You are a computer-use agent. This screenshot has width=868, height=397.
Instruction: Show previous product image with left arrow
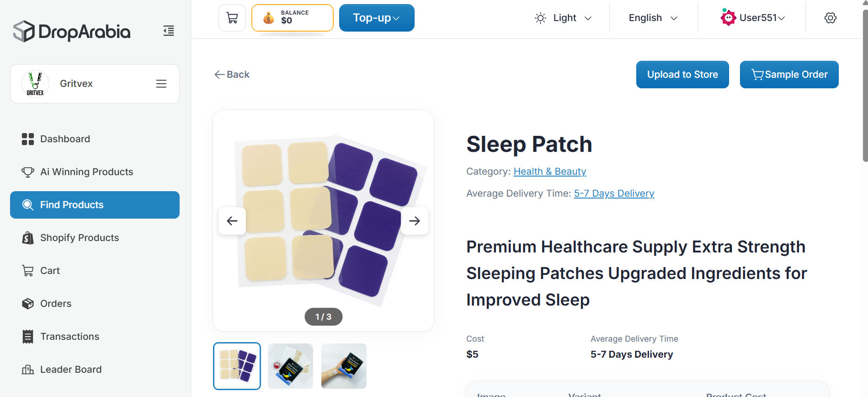232,221
